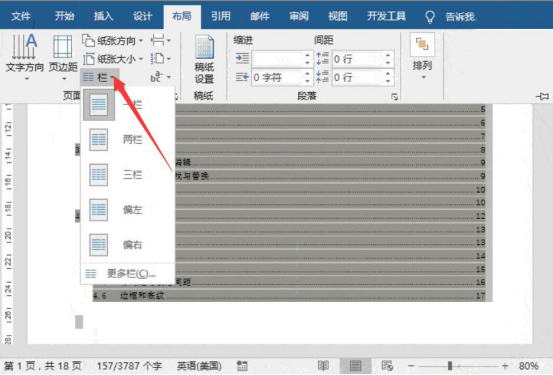The width and height of the screenshot is (553, 375).
Task: Increase spacing before value
Action: click(x=388, y=55)
